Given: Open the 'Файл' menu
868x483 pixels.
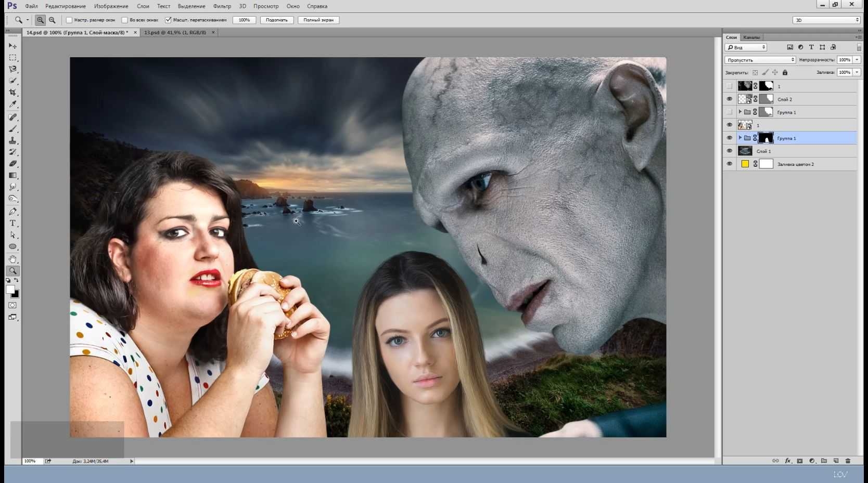Looking at the screenshot, I should point(31,6).
